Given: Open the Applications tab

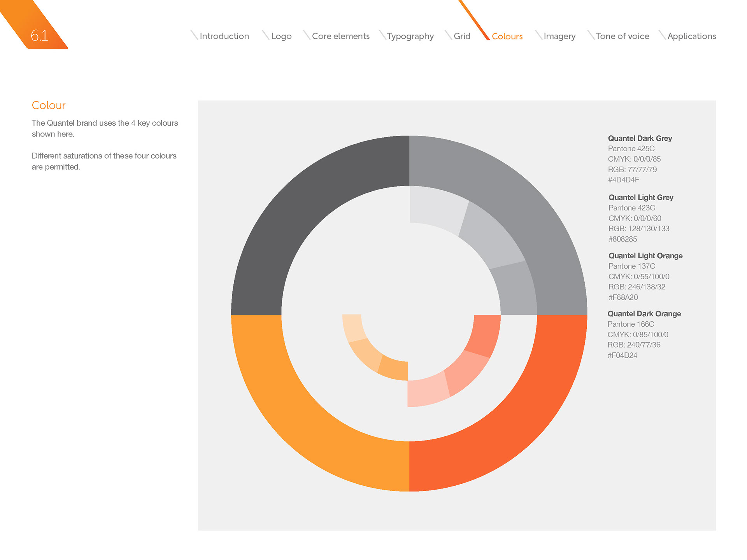Looking at the screenshot, I should click(x=692, y=37).
